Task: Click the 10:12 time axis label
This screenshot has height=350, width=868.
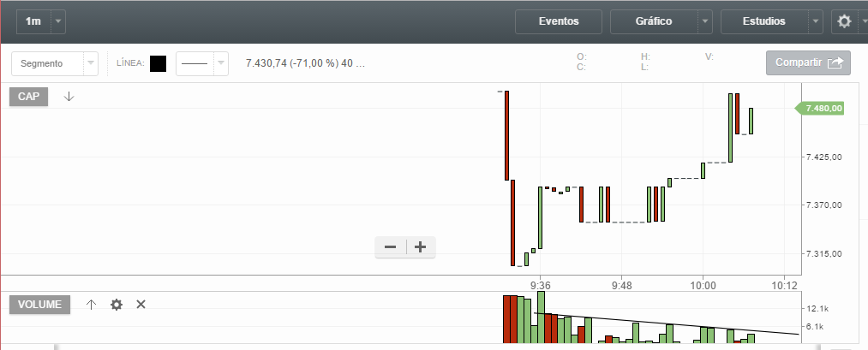Action: [x=784, y=286]
